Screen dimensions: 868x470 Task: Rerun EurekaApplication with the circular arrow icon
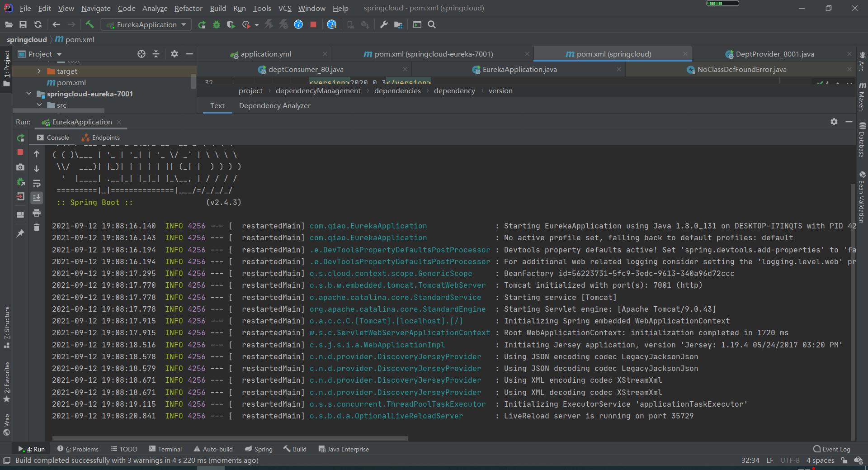pyautogui.click(x=20, y=138)
